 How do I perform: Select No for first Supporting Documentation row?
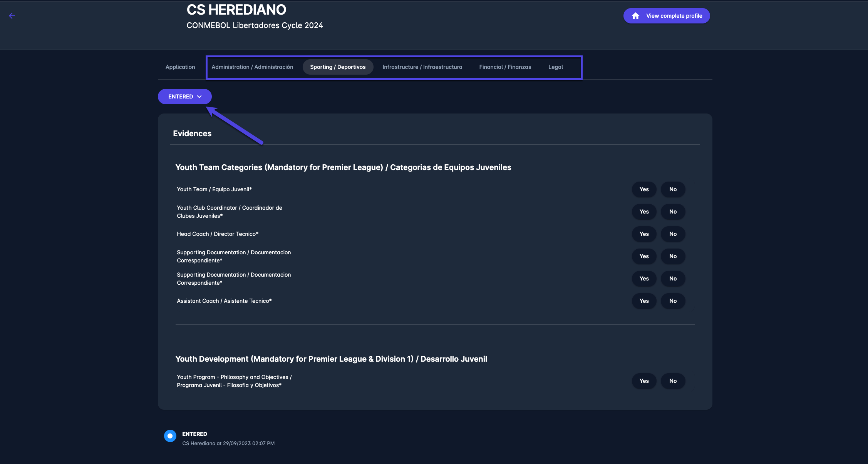[673, 256]
